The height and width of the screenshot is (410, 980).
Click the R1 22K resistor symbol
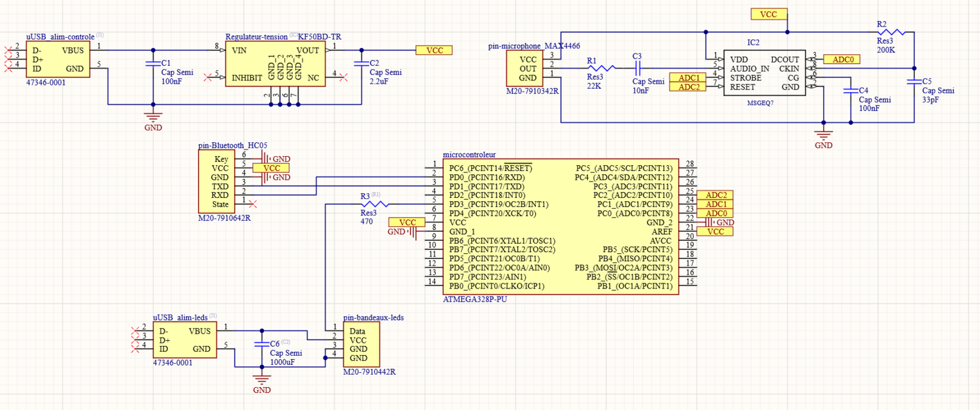(x=601, y=68)
